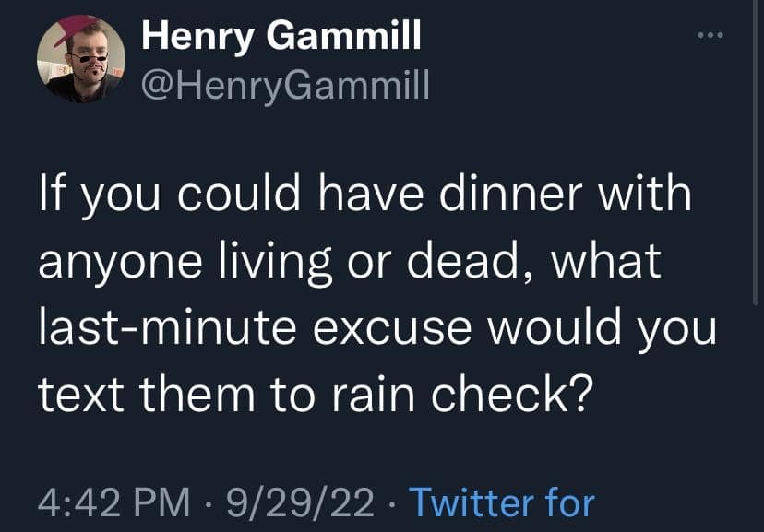This screenshot has height=532, width=764.
Task: Select the 9/29/22 date text
Action: (301, 502)
